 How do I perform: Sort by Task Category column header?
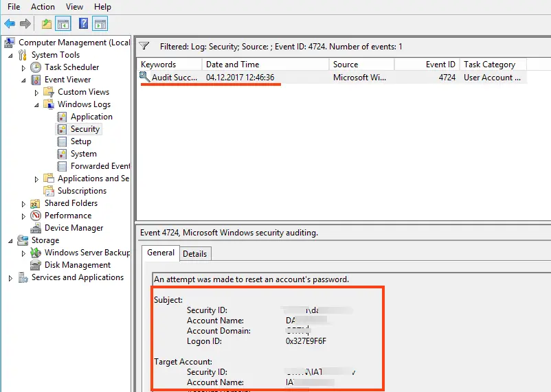click(493, 65)
